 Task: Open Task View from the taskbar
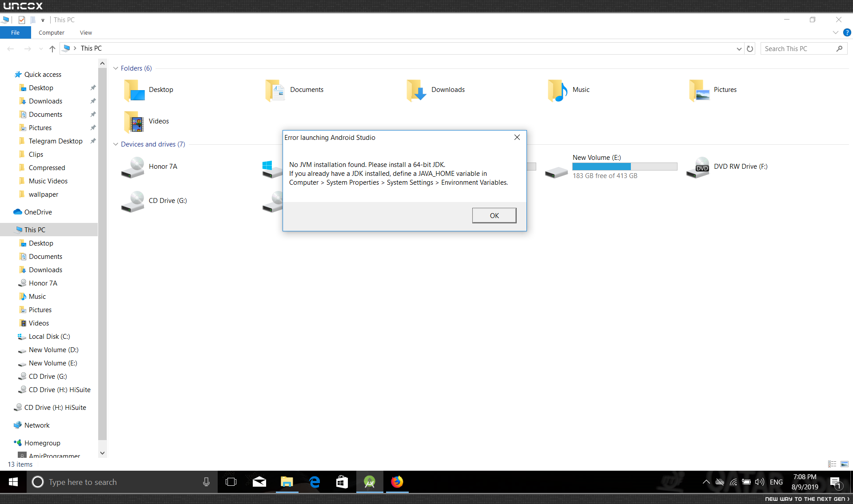(231, 482)
